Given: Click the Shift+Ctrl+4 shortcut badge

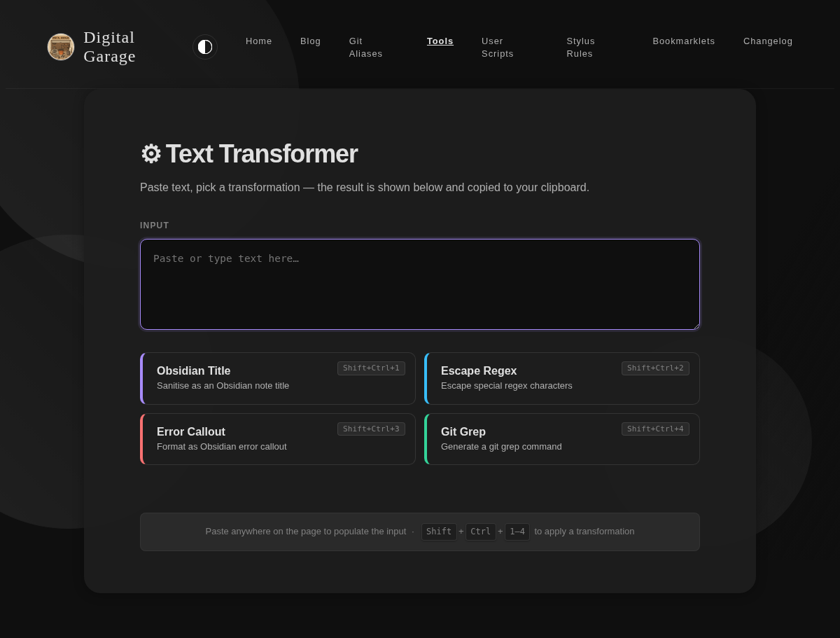Looking at the screenshot, I should [x=655, y=429].
